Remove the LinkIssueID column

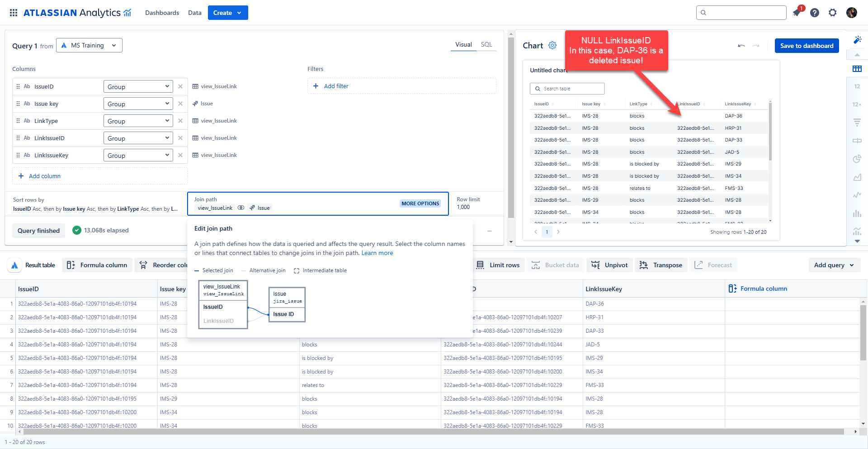coord(180,138)
